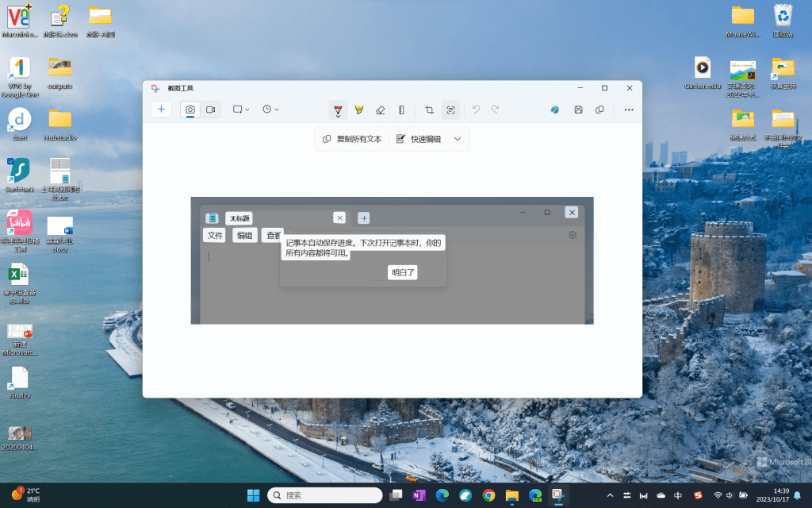
Task: Click the redo arrow in Snipping Tool
Action: pyautogui.click(x=495, y=110)
